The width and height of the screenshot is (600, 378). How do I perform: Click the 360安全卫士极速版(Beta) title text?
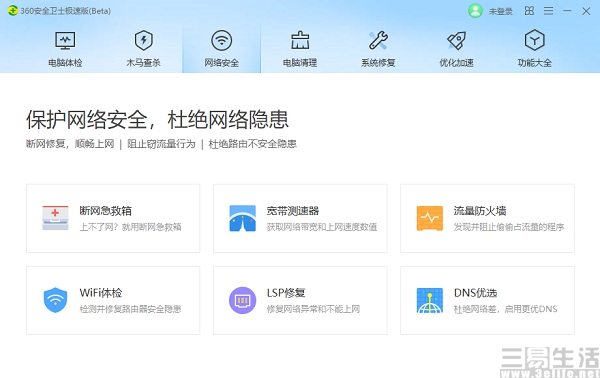[x=65, y=11]
